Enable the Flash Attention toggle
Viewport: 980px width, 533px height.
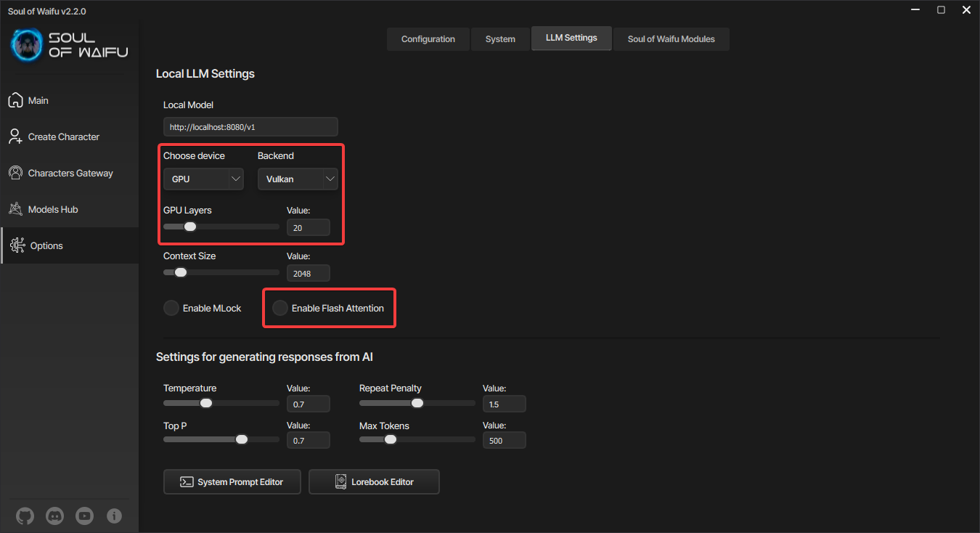point(280,308)
